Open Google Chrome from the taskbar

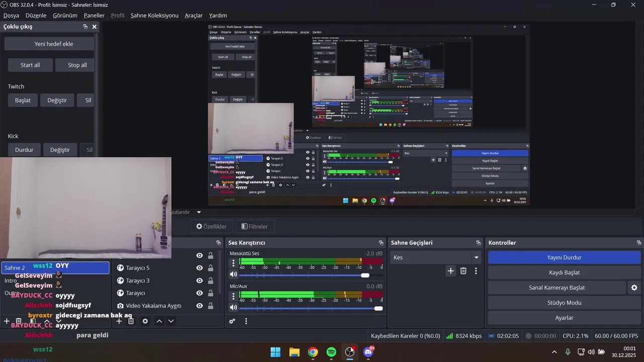point(313,352)
